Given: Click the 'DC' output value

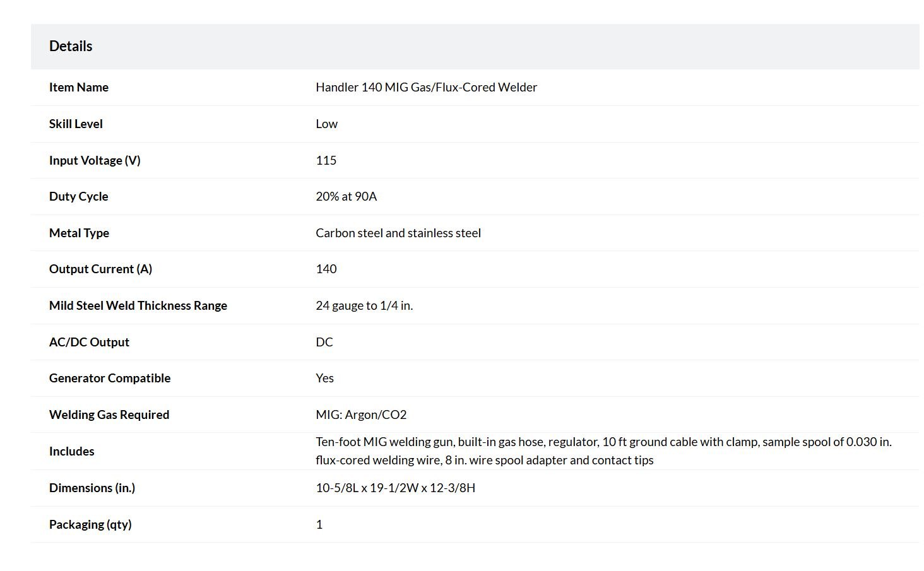Looking at the screenshot, I should pyautogui.click(x=324, y=342).
